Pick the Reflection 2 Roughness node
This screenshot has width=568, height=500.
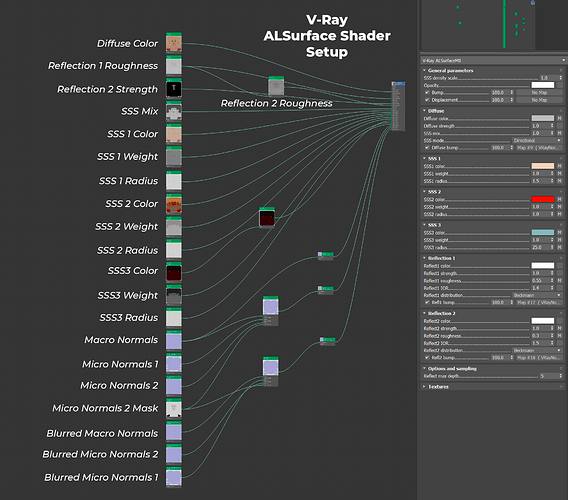point(276,86)
